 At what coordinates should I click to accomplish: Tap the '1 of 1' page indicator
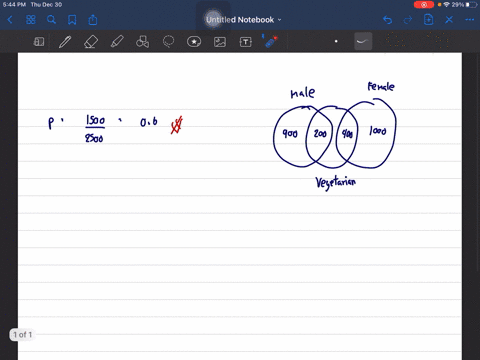(23, 334)
